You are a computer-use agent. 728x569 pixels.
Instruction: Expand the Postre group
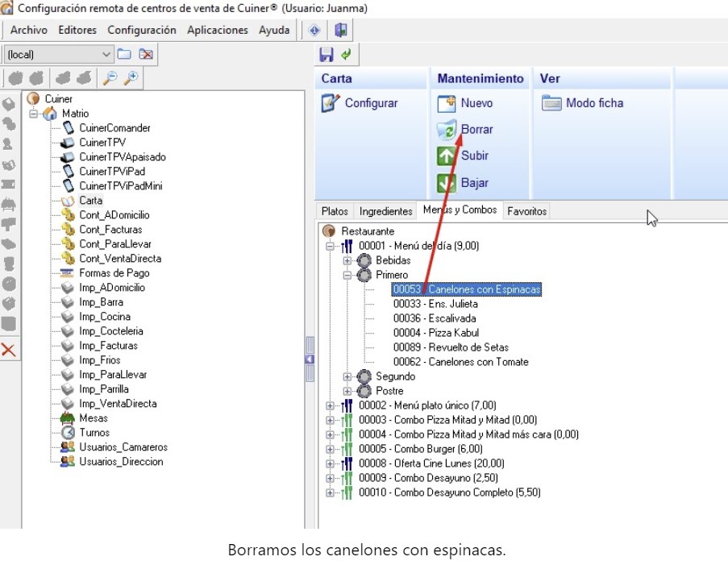347,391
